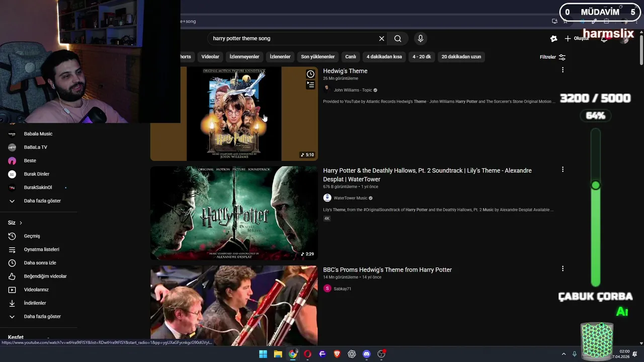Play the Hedwig's Theme album thumbnail

click(234, 114)
